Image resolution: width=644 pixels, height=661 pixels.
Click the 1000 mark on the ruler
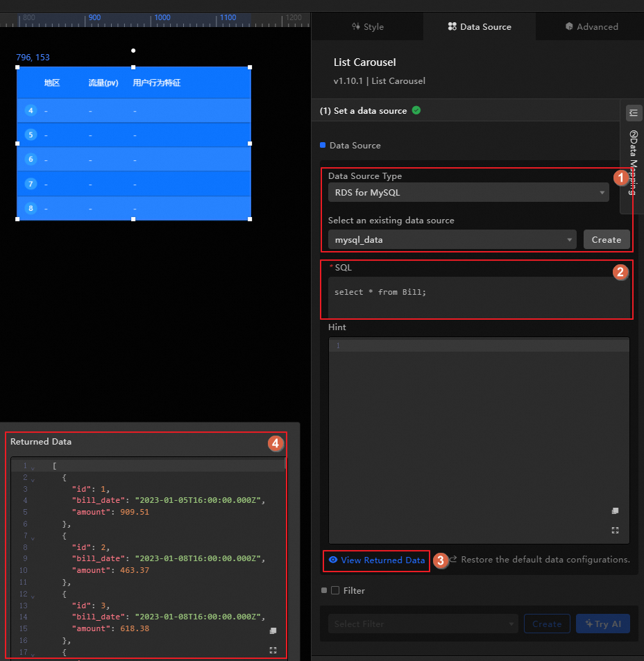point(162,17)
